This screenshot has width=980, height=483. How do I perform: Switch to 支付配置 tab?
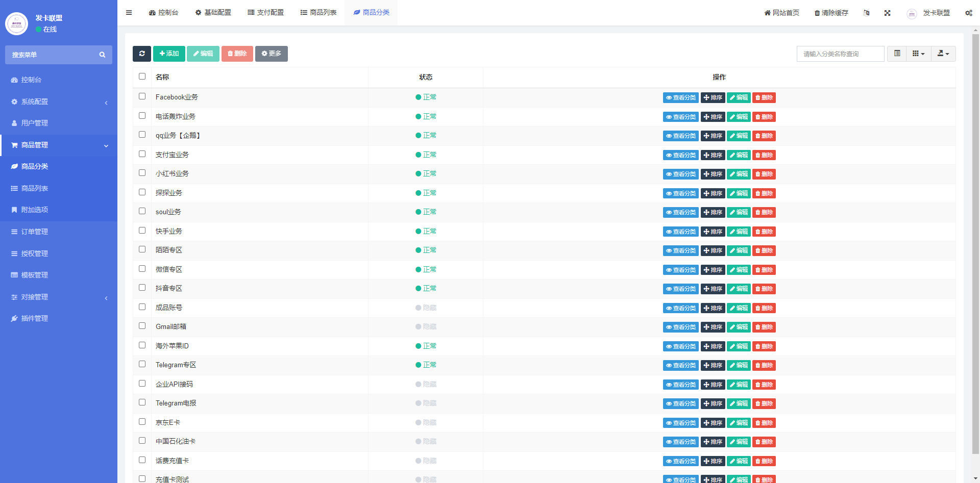[266, 13]
